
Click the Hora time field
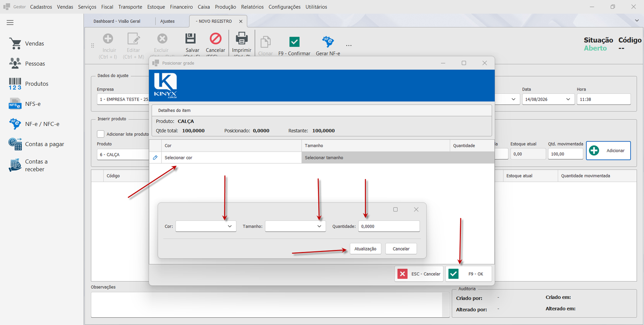[x=603, y=99]
